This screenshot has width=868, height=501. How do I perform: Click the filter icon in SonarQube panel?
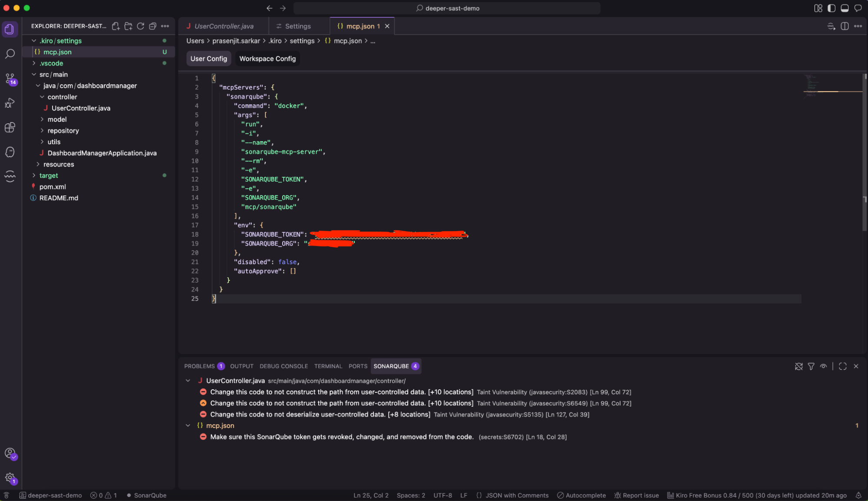click(811, 366)
